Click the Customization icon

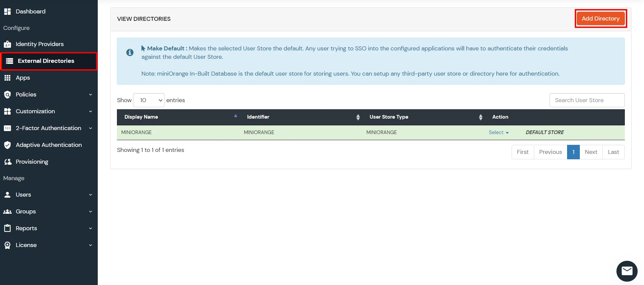[x=7, y=111]
